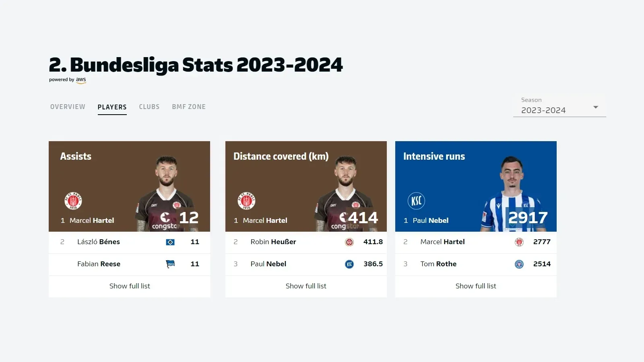Click Holstein Kiel crest beside Tom Rothe

click(x=519, y=264)
